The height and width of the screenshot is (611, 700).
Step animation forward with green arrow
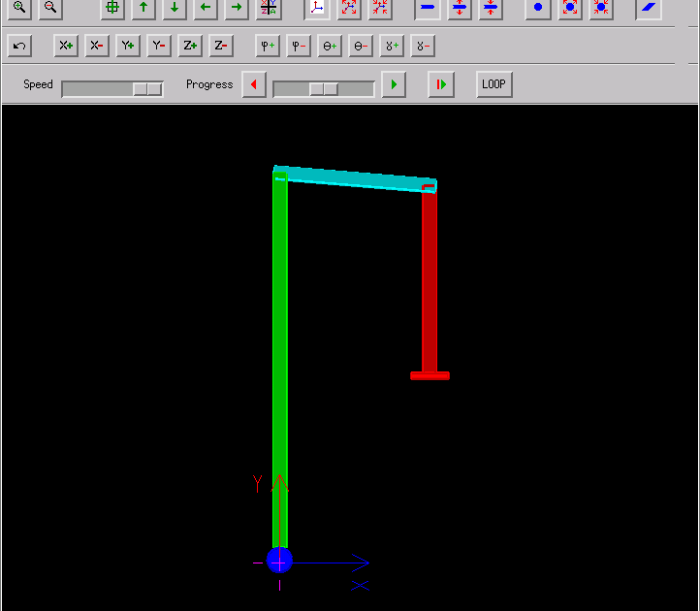tap(394, 84)
